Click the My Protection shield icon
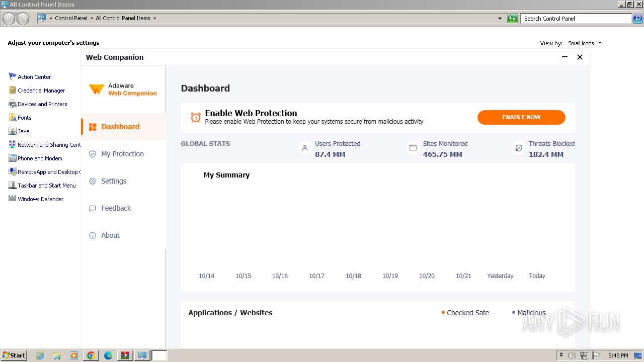The width and height of the screenshot is (644, 362). [x=93, y=154]
